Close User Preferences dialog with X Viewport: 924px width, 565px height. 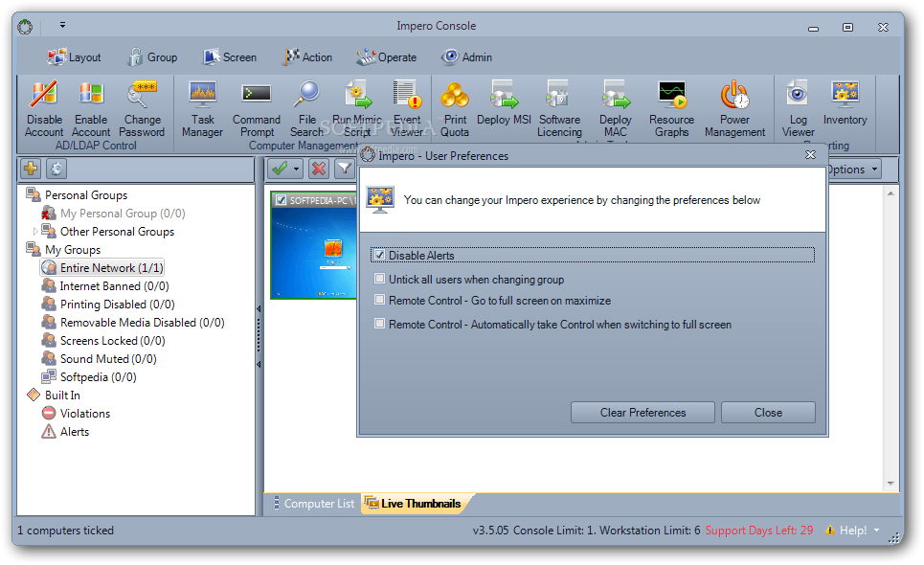point(810,155)
